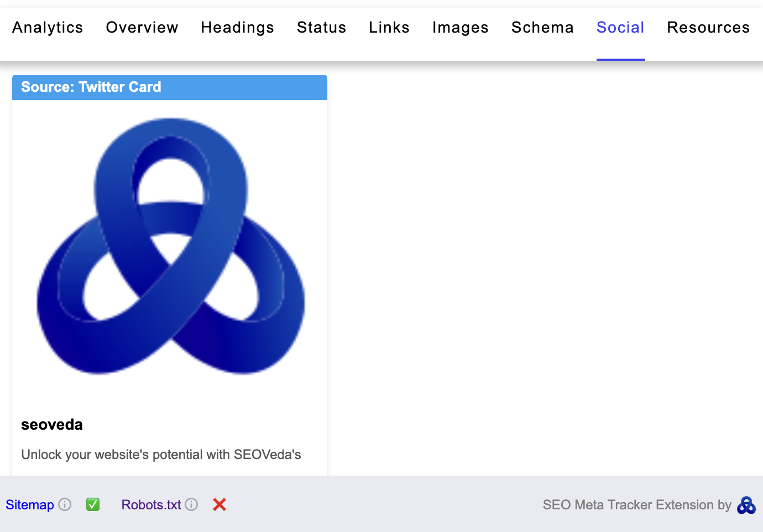The image size is (763, 532).
Task: Click the info icon beside Sitemap
Action: tap(65, 504)
